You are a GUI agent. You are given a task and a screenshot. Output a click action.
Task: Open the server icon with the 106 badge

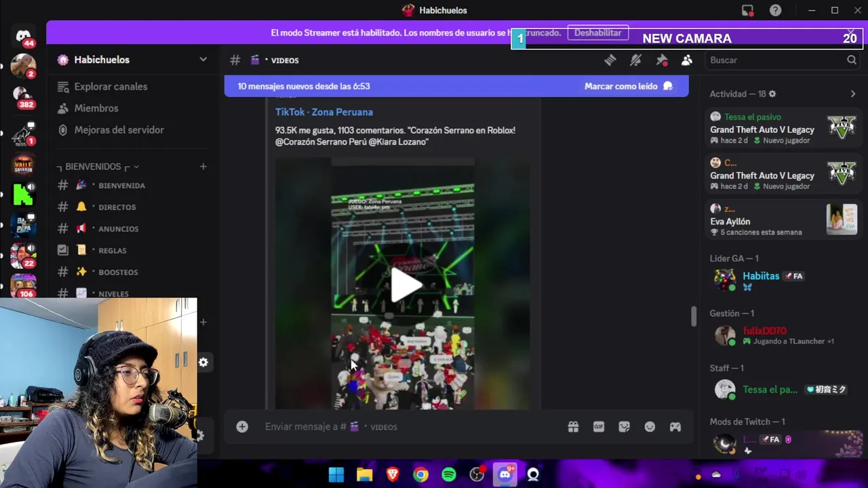pyautogui.click(x=23, y=286)
